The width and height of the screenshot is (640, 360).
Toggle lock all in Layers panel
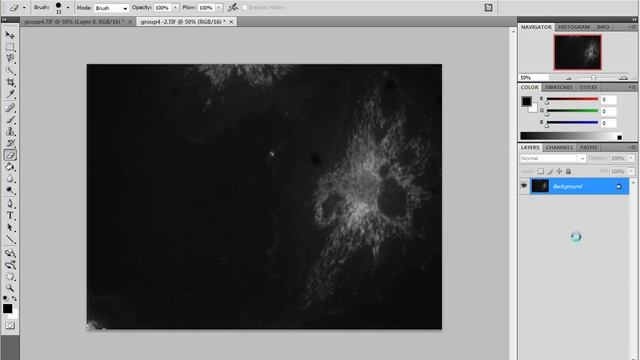pyautogui.click(x=568, y=171)
